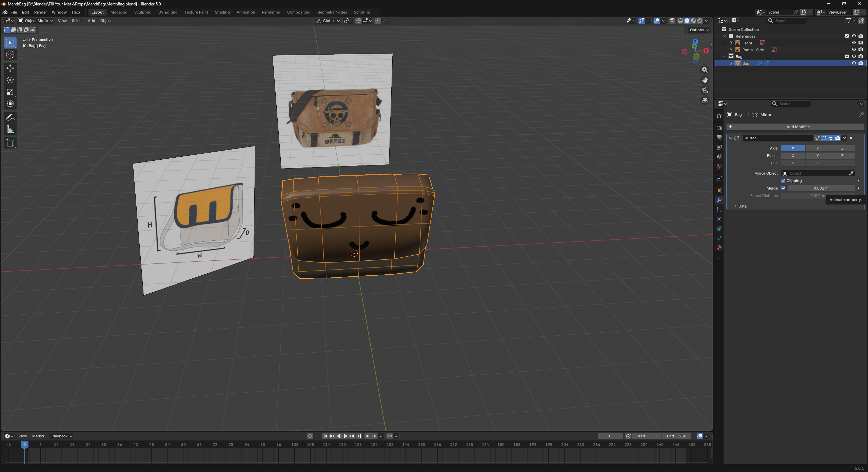Viewport: 868px width, 472px height.
Task: Select the Add Cube tool
Action: coord(10,143)
